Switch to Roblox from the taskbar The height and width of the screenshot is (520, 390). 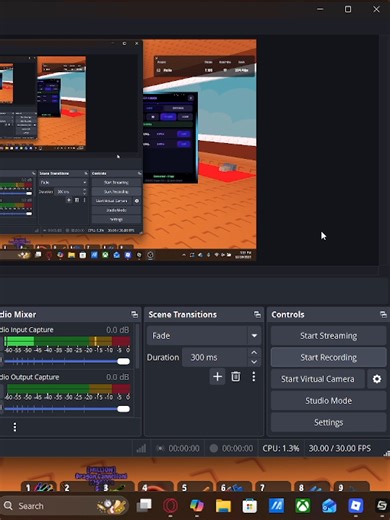[356, 506]
